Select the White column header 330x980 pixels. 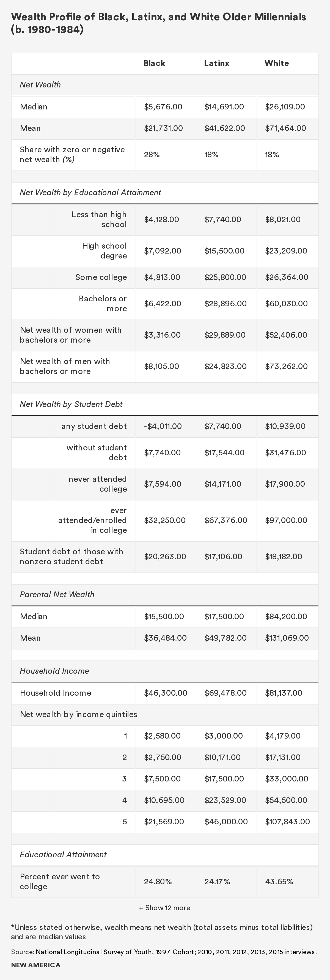[277, 64]
